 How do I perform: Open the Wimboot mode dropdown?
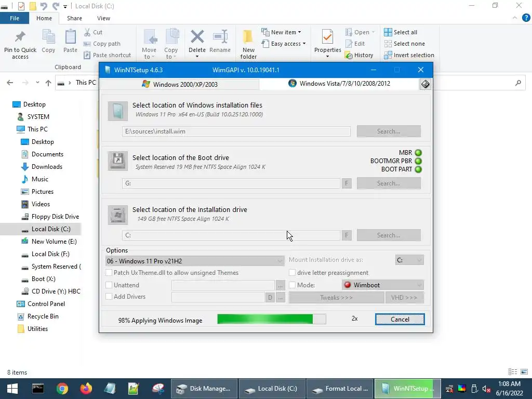click(383, 285)
